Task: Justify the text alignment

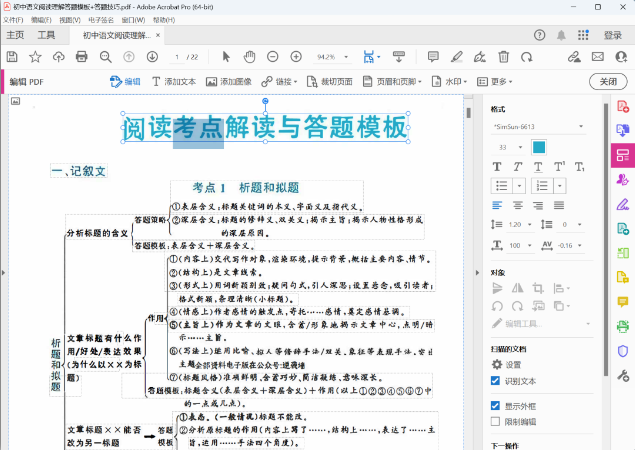Action: (x=559, y=205)
